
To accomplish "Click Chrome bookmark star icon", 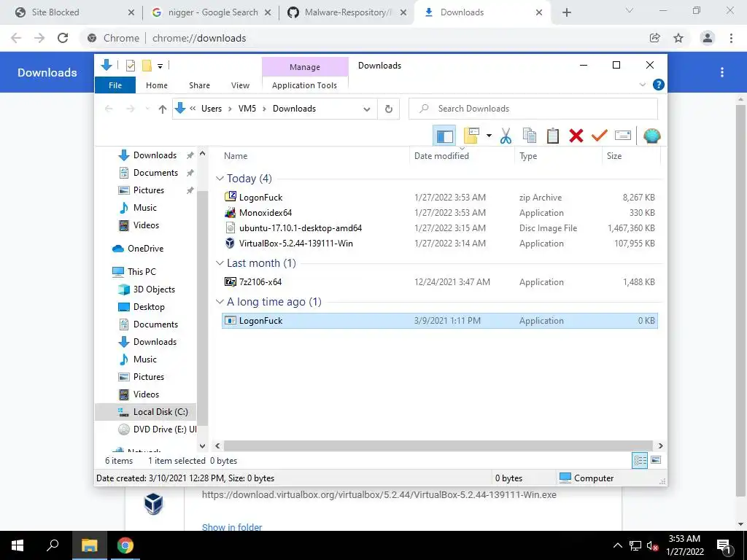I will coord(678,38).
